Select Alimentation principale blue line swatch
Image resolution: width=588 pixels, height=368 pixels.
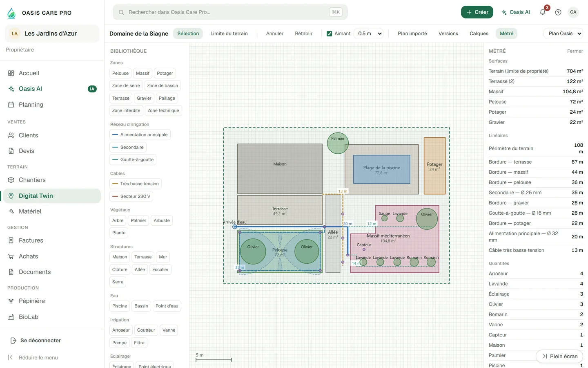click(115, 135)
